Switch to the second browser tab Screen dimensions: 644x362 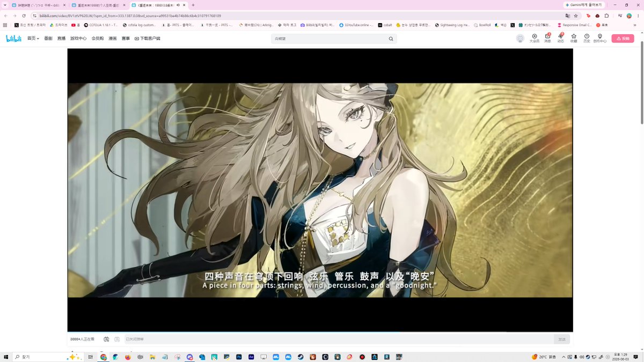[x=98, y=5]
